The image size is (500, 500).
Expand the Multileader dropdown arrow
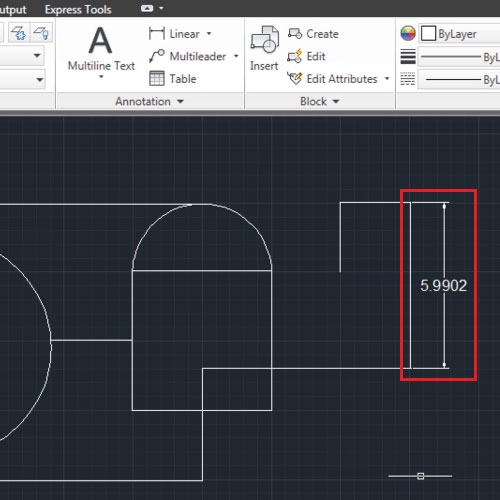(236, 56)
